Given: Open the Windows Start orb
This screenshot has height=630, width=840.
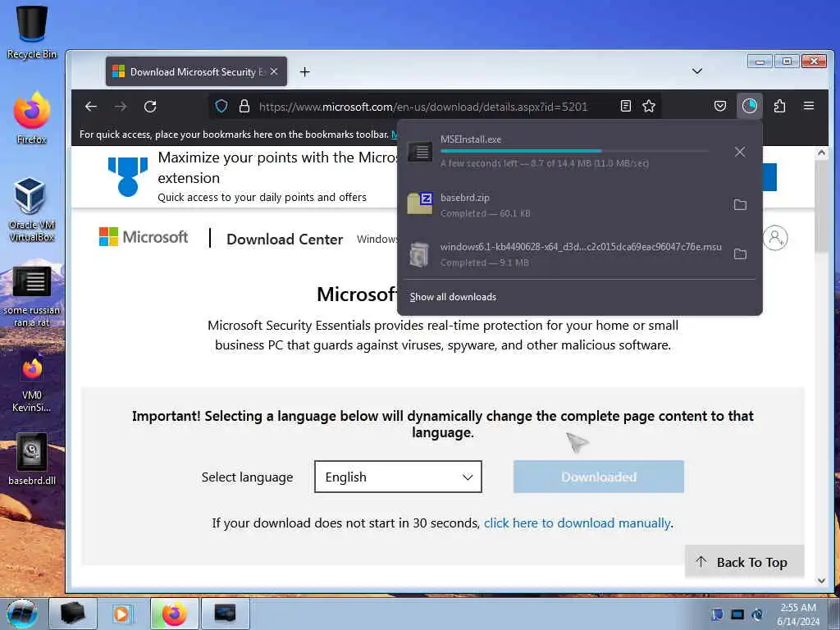Looking at the screenshot, I should [22, 613].
